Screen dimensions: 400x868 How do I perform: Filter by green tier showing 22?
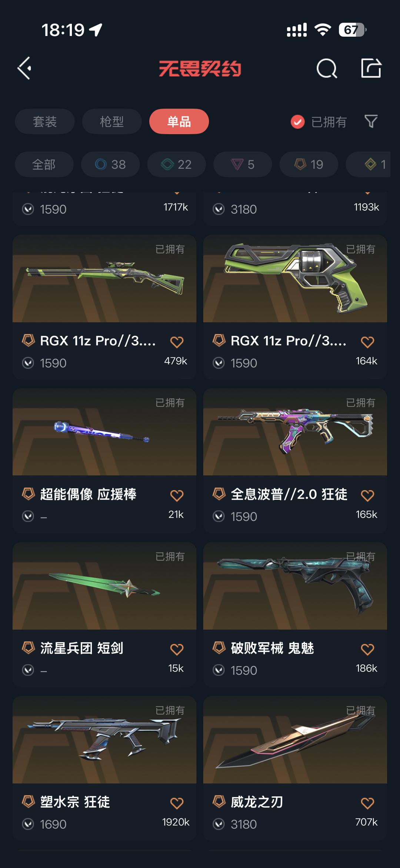coord(176,164)
